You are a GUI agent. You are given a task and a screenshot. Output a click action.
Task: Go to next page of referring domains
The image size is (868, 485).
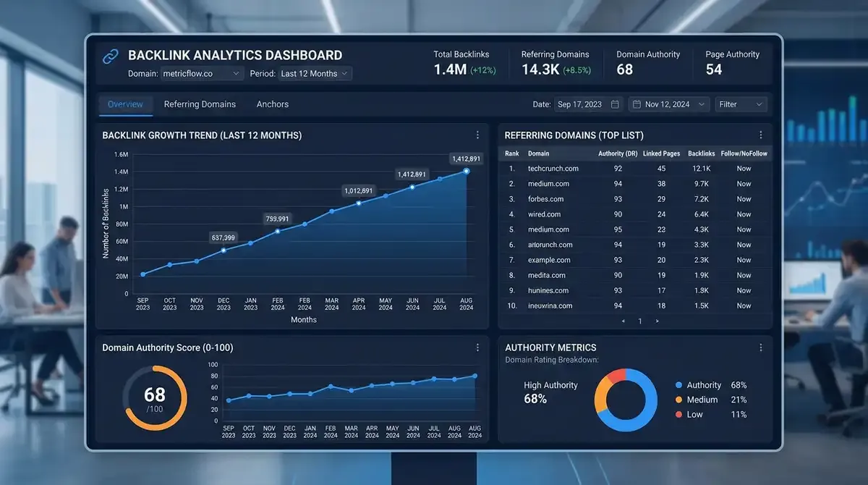[657, 321]
